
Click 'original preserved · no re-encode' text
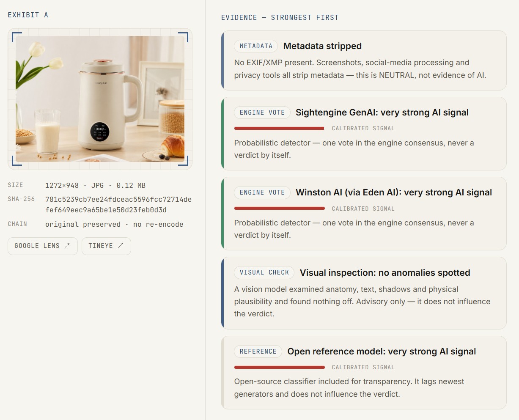click(114, 225)
